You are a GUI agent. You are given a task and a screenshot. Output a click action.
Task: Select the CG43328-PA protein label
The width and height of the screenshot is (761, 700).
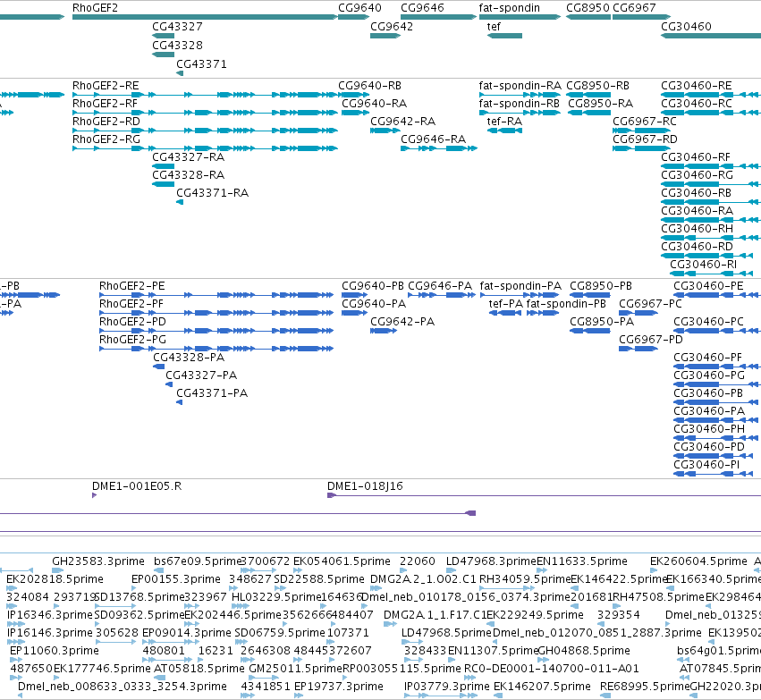pyautogui.click(x=189, y=358)
